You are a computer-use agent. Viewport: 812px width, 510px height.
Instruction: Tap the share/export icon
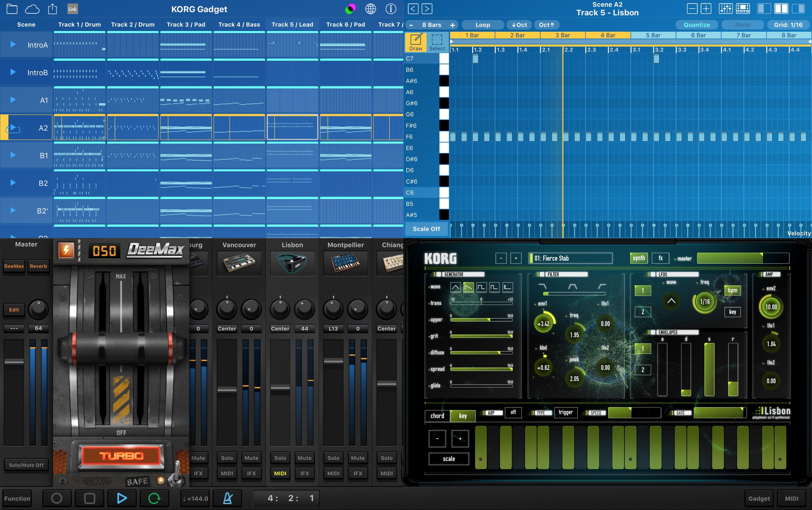coord(52,9)
